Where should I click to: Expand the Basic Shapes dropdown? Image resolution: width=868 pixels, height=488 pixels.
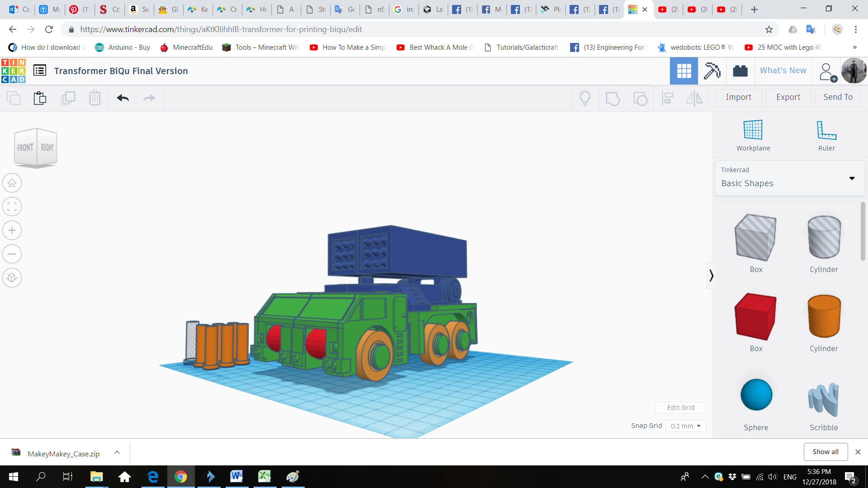852,178
